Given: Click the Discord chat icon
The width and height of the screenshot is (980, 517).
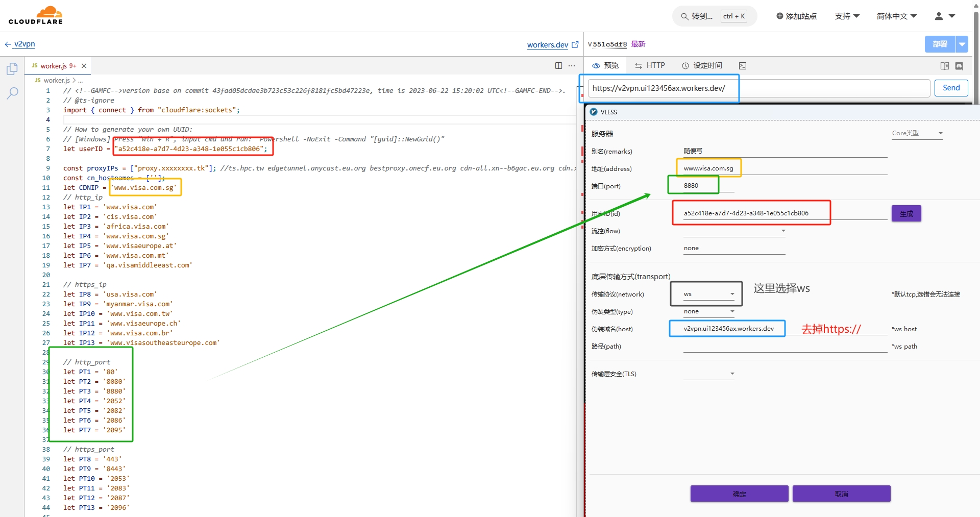Looking at the screenshot, I should pyautogui.click(x=959, y=66).
